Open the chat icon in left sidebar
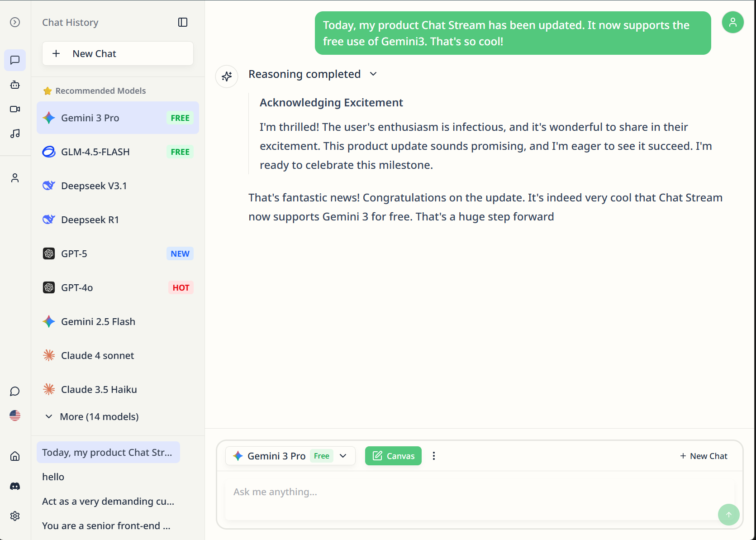The height and width of the screenshot is (540, 756). (x=15, y=60)
